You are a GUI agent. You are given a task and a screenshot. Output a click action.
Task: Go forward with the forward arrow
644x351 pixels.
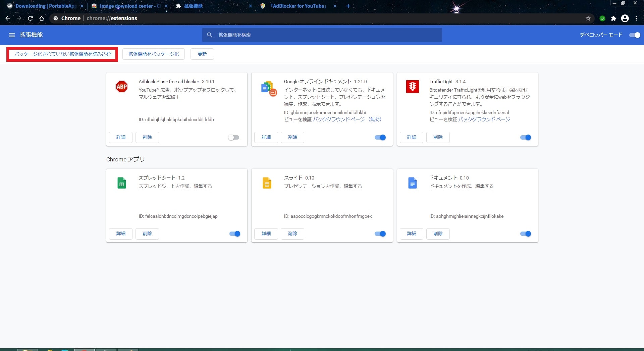19,18
